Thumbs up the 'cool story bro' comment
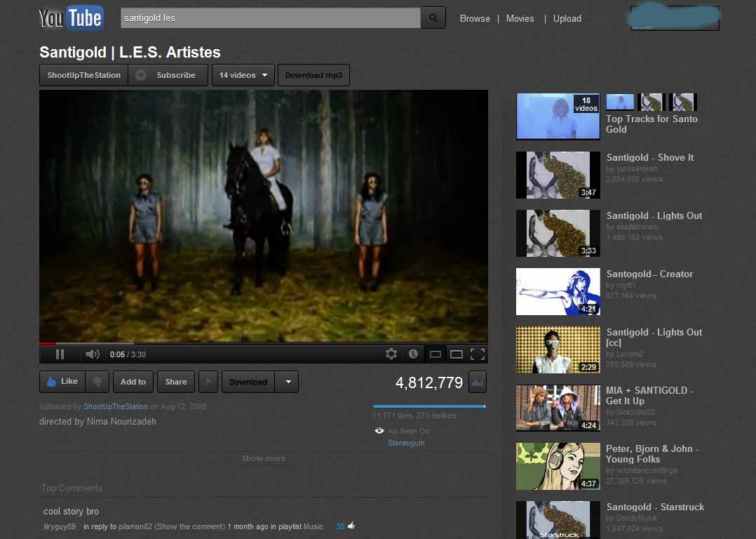Image resolution: width=756 pixels, height=539 pixels. pyautogui.click(x=351, y=526)
